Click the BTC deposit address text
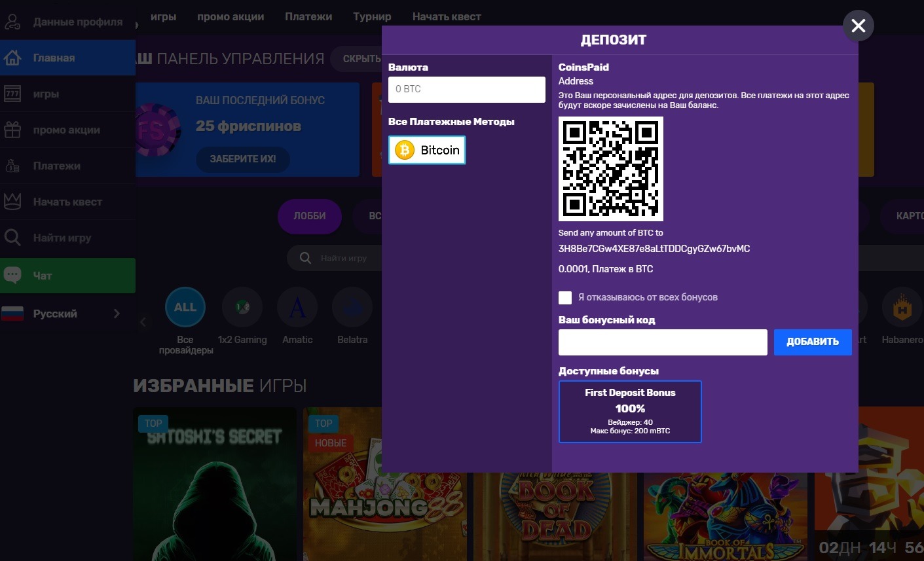This screenshot has width=924, height=561. coord(654,249)
